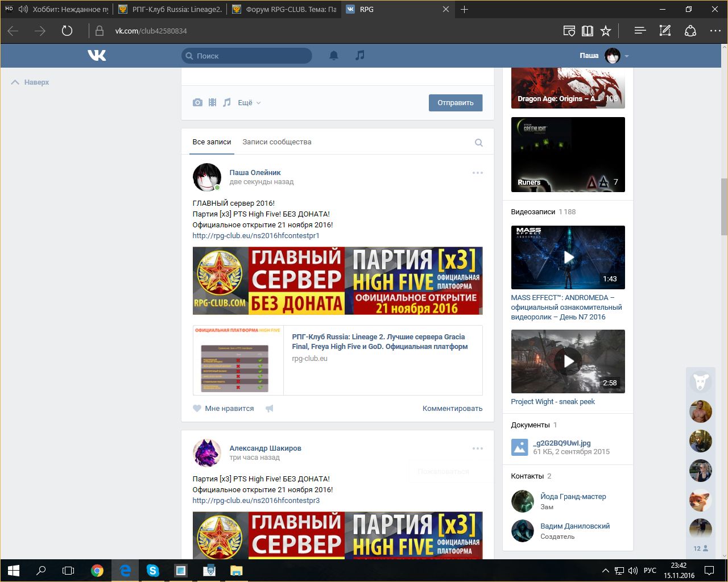Click the VK logo in header
This screenshot has height=582, width=728.
97,55
